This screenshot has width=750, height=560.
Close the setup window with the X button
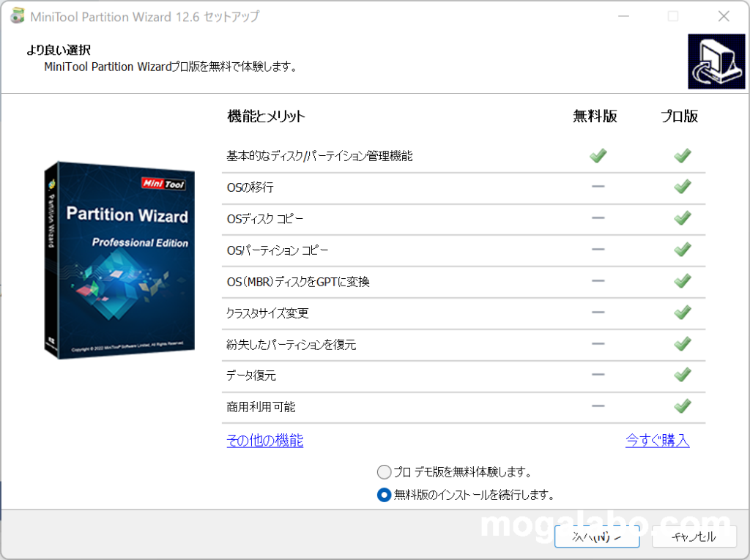[x=723, y=16]
